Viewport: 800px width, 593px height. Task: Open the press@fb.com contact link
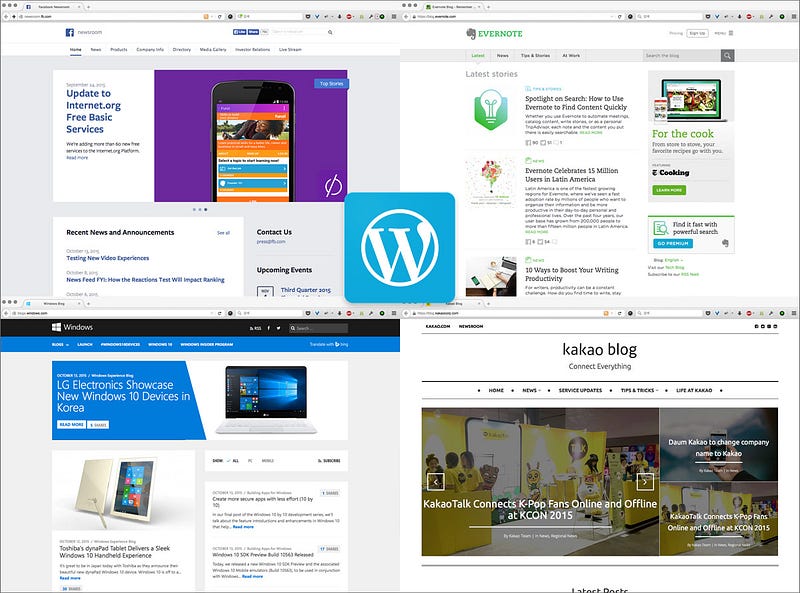tap(271, 242)
